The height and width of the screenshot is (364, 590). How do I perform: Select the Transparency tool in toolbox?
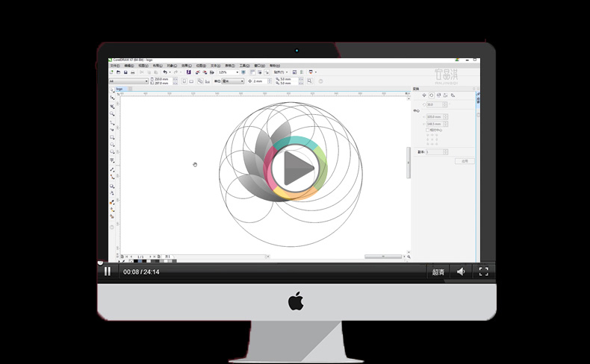coord(112,193)
